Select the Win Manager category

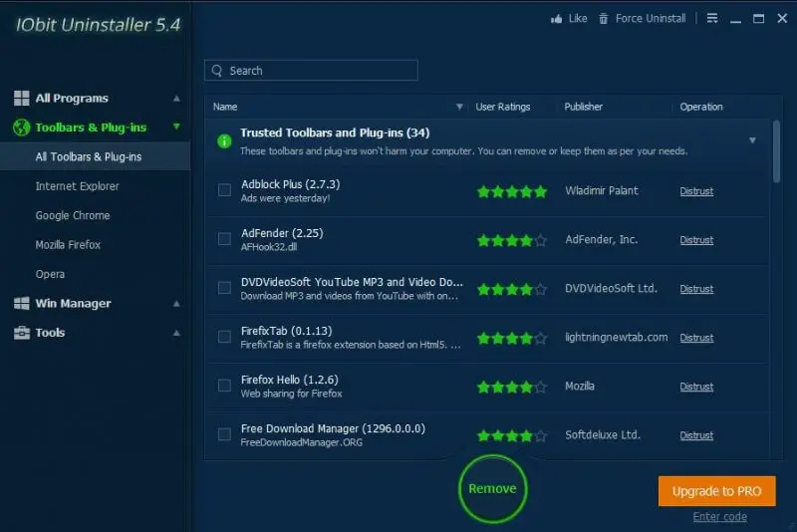73,303
